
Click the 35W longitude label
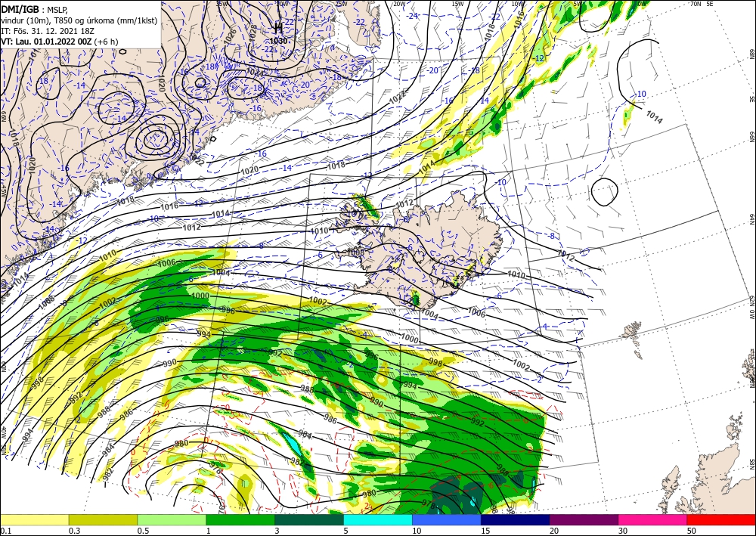(x=222, y=3)
